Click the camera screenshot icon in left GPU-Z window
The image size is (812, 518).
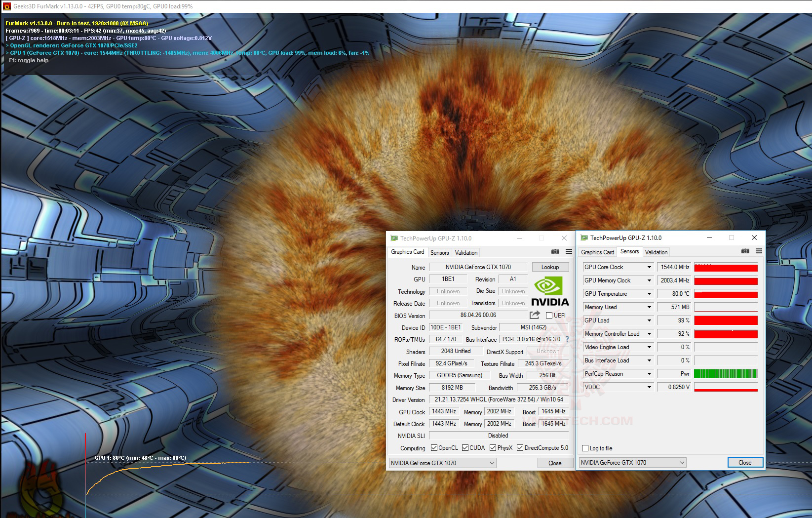pos(555,252)
